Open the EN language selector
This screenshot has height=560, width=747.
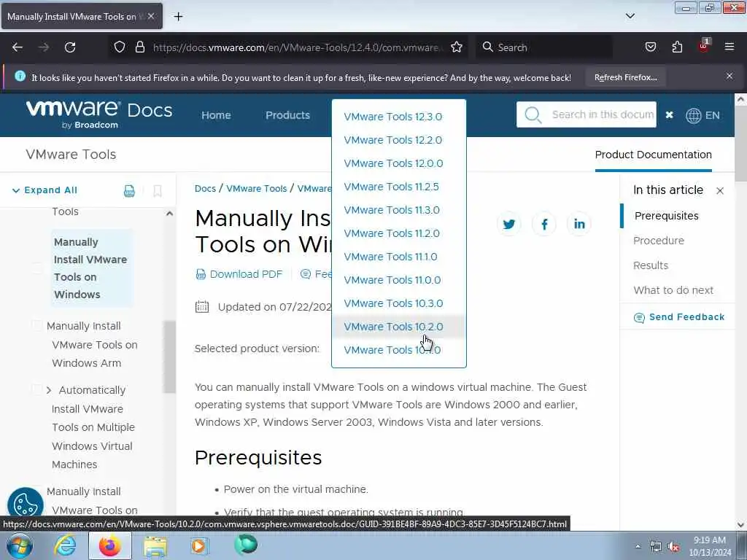pos(703,115)
